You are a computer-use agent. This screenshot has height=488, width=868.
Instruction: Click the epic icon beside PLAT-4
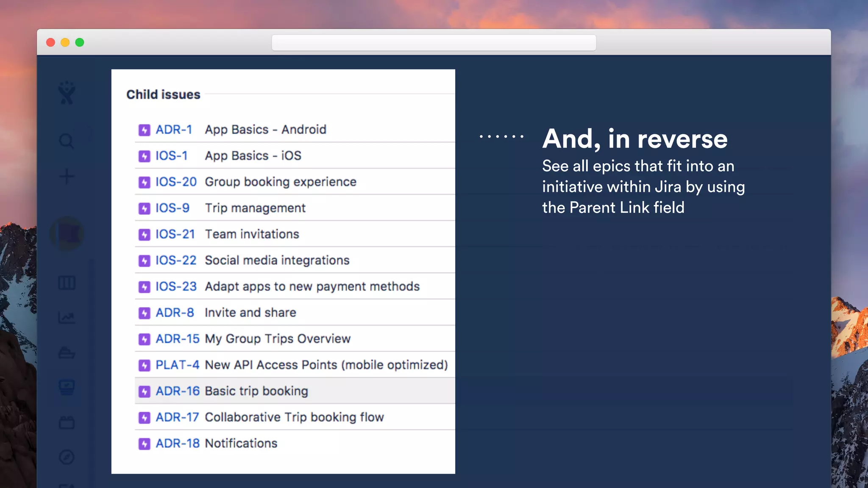(x=145, y=366)
